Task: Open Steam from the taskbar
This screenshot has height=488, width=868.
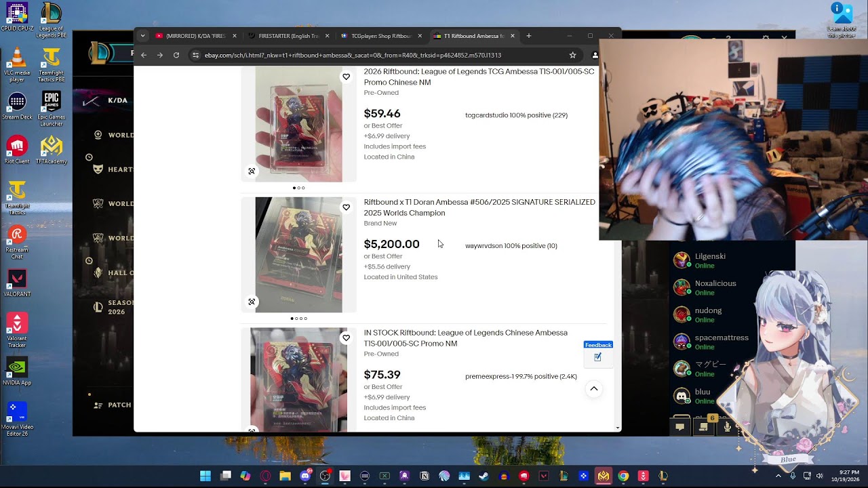Action: (484, 476)
